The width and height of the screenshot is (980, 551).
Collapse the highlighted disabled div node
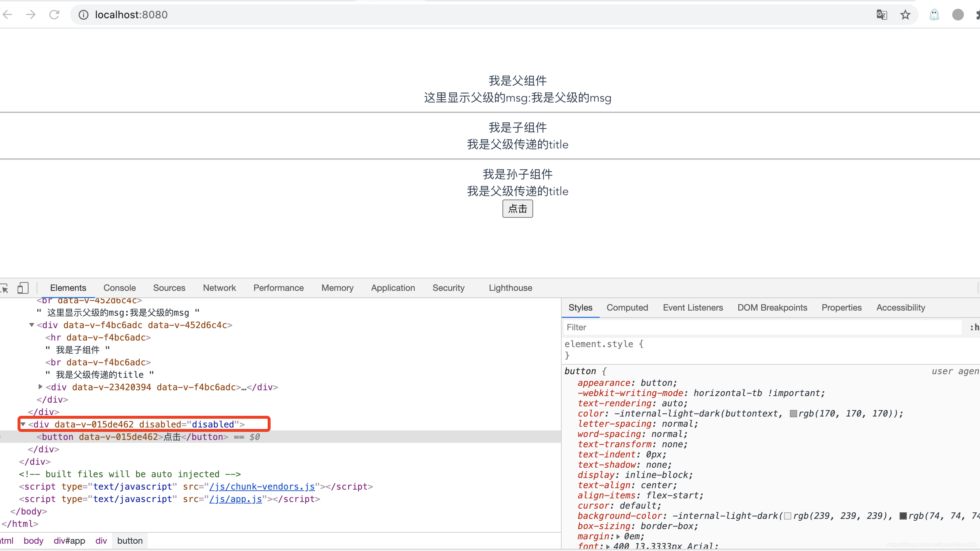click(23, 424)
